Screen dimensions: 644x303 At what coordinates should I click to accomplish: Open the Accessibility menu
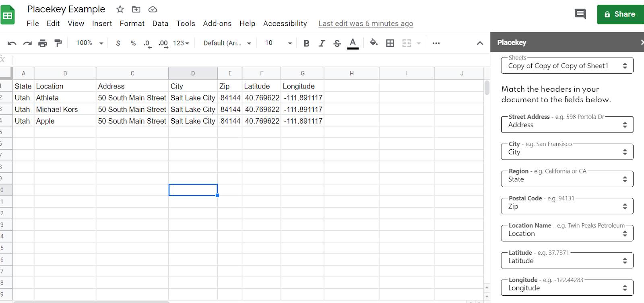click(x=285, y=24)
